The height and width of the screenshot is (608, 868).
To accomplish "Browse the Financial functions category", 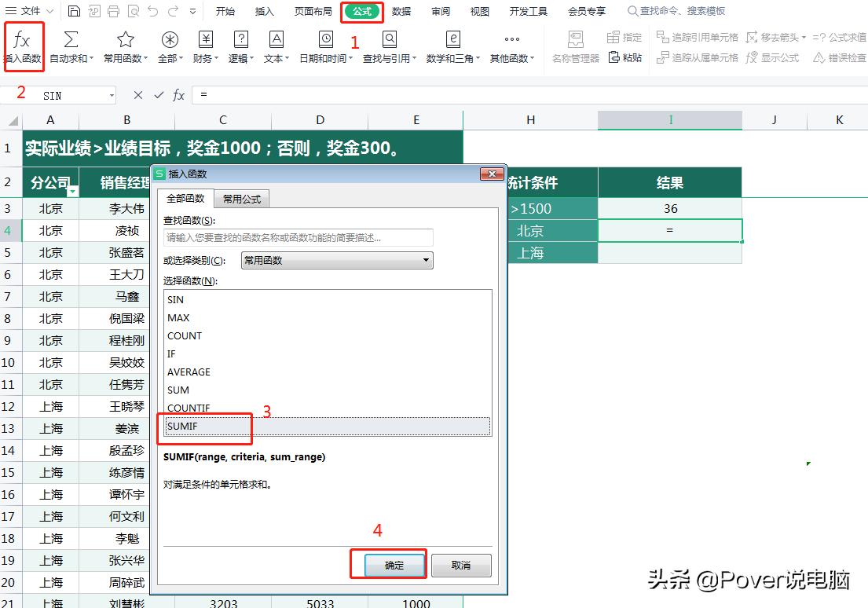I will (x=206, y=47).
